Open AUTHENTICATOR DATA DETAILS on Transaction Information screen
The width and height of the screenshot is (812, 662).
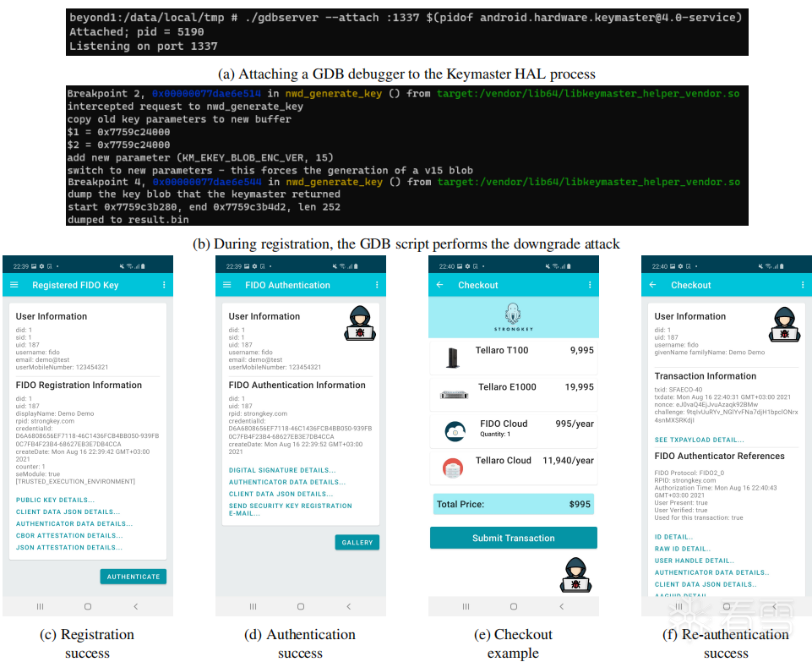(711, 573)
